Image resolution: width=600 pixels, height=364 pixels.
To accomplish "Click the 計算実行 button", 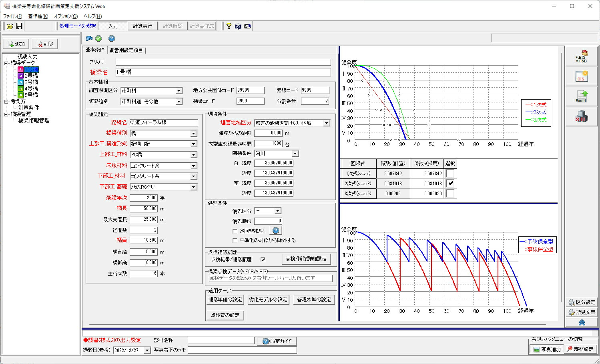I will pos(142,26).
